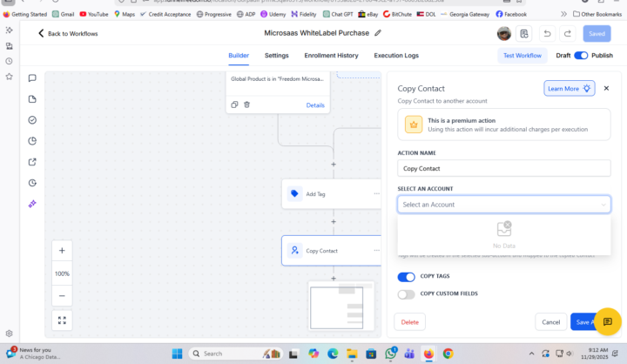627x364 pixels.
Task: Click the Saved button
Action: click(x=597, y=34)
